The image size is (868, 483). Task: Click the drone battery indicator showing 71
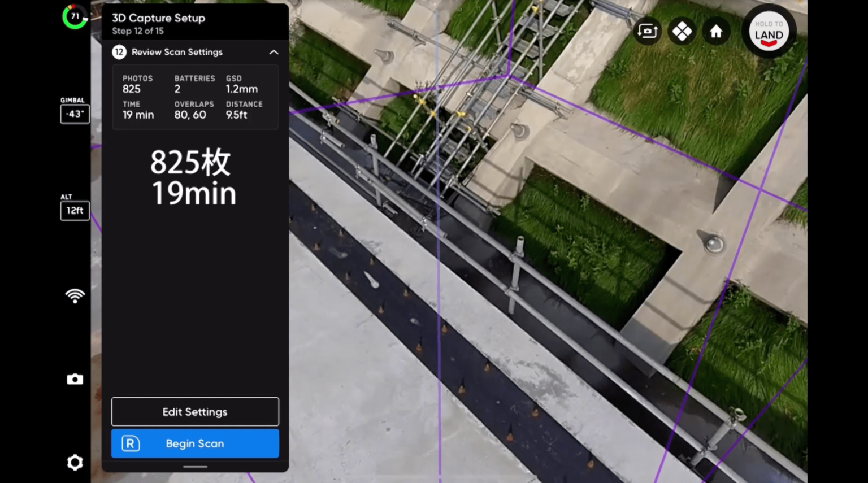(x=74, y=16)
